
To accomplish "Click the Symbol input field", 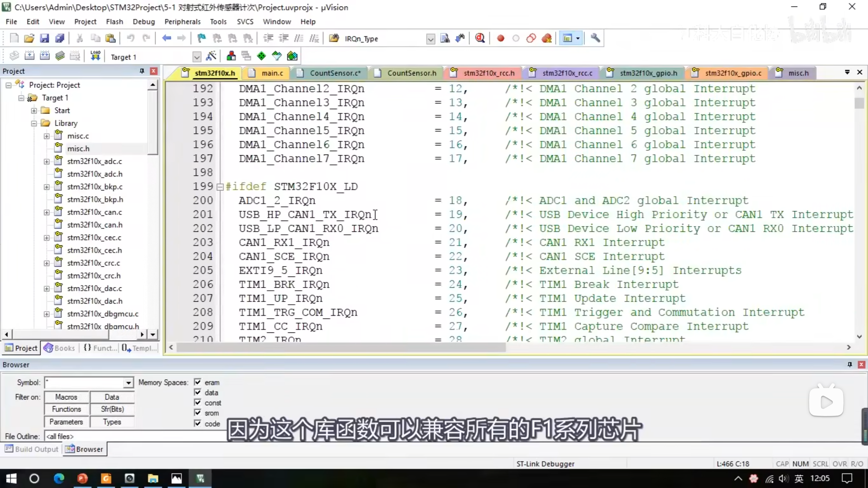I will (x=85, y=383).
